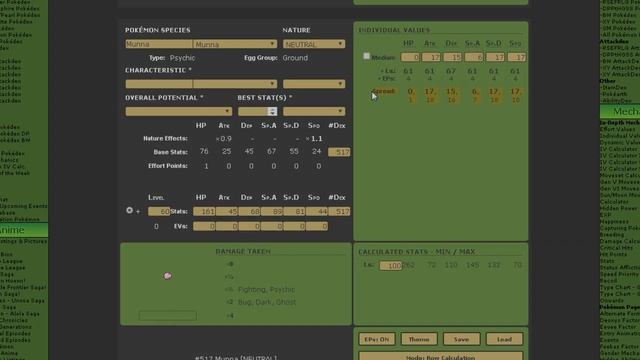Click the #Dex field in Base Stats row
This screenshot has width=640, height=360.
click(x=339, y=152)
